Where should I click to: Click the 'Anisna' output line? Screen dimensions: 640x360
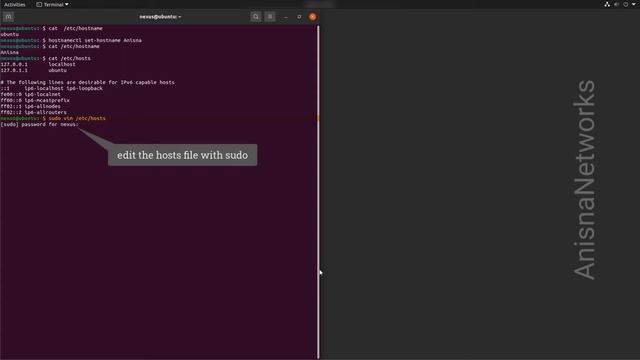(9, 52)
